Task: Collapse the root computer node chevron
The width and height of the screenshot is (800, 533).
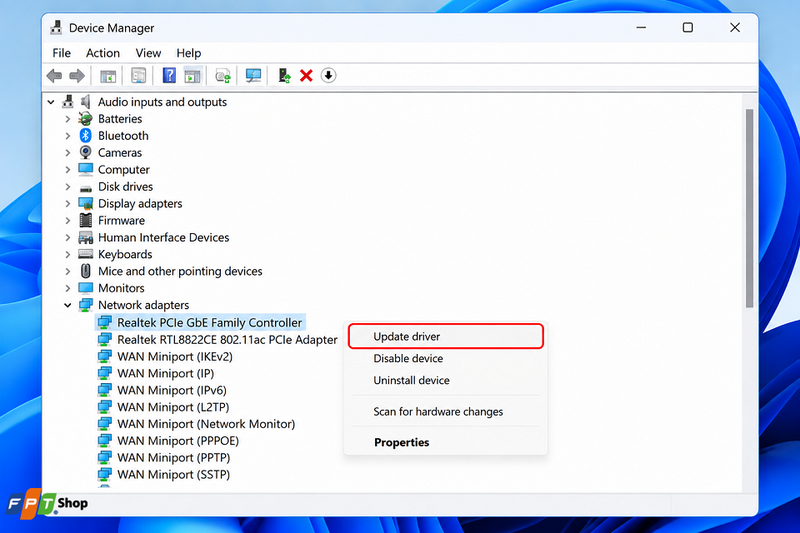Action: (x=51, y=103)
